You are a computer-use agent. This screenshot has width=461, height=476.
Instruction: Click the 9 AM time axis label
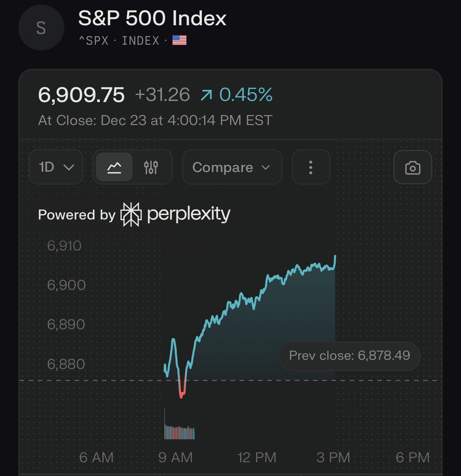click(175, 457)
